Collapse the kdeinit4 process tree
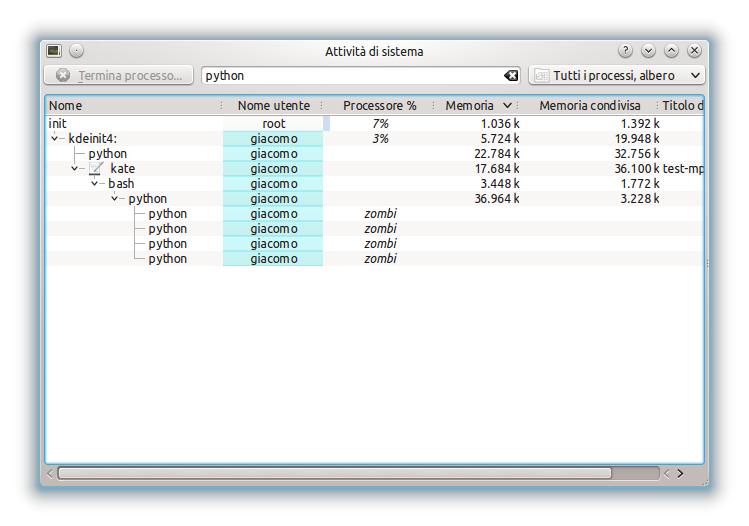Image resolution: width=749 pixels, height=526 pixels. [55, 139]
